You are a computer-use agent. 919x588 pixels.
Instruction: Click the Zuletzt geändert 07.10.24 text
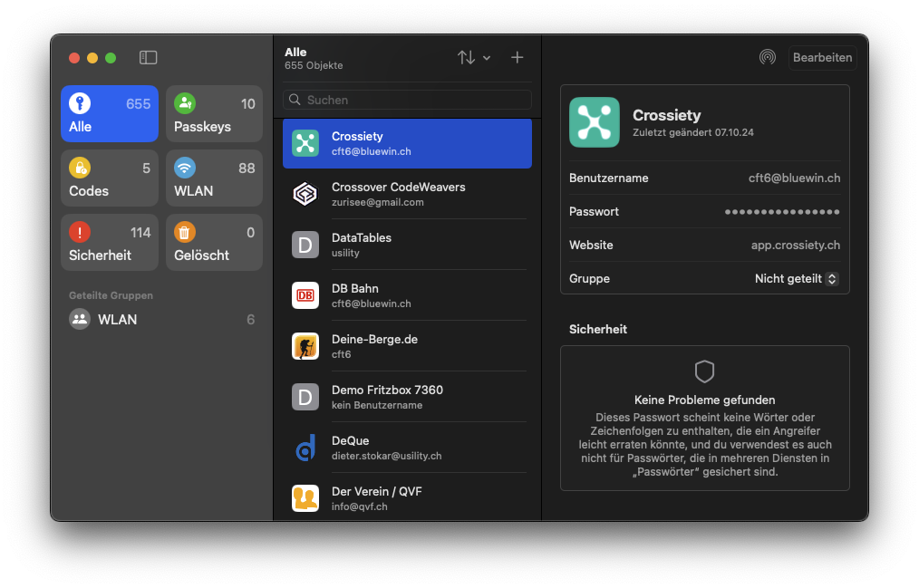tap(692, 132)
